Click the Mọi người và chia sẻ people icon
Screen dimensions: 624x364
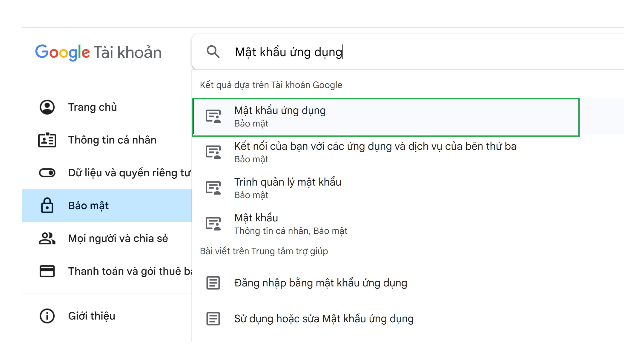tap(47, 238)
